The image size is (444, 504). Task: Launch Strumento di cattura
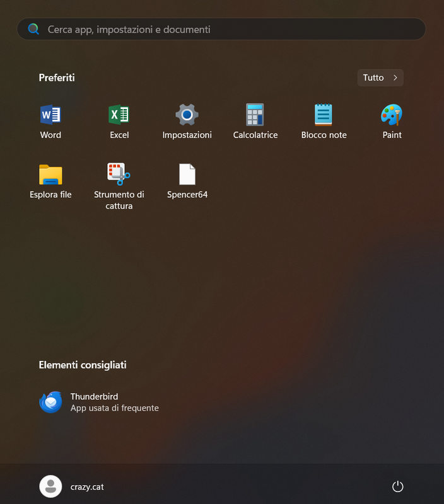click(119, 186)
